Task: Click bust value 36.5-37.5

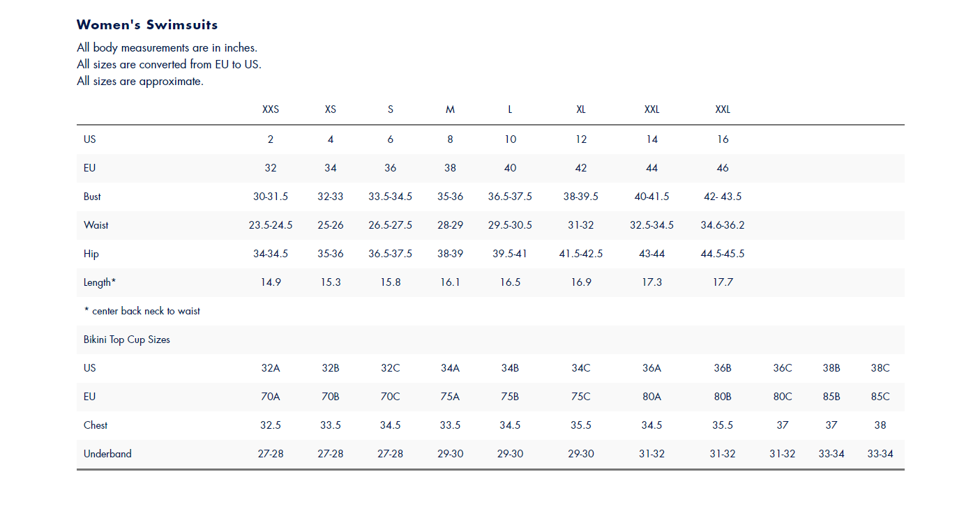Action: pos(510,197)
